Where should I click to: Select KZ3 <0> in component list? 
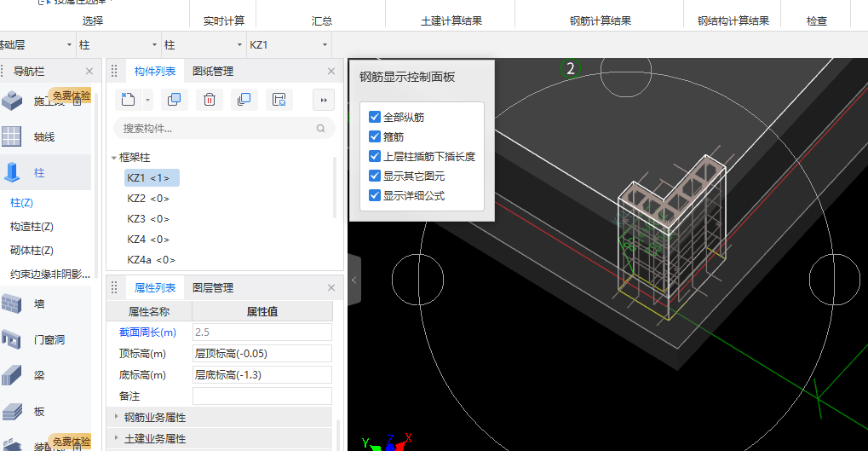point(148,219)
